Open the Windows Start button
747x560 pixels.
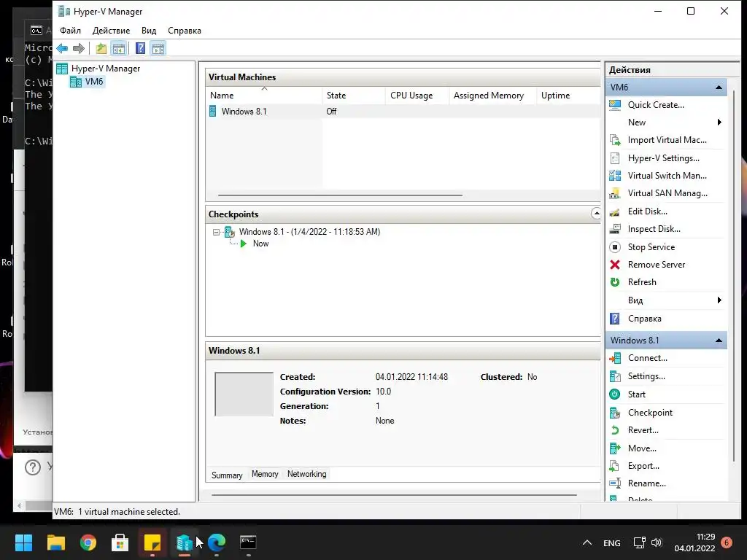click(x=23, y=542)
